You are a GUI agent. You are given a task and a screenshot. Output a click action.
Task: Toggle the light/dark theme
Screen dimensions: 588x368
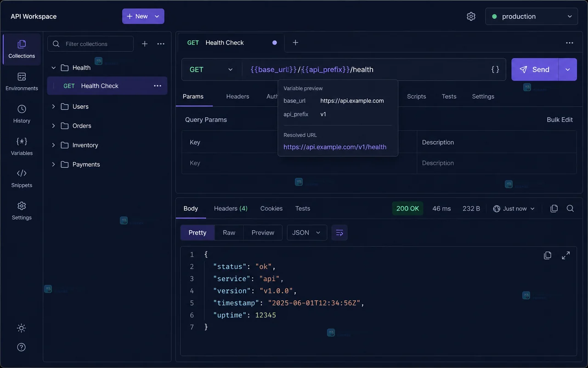pos(21,328)
